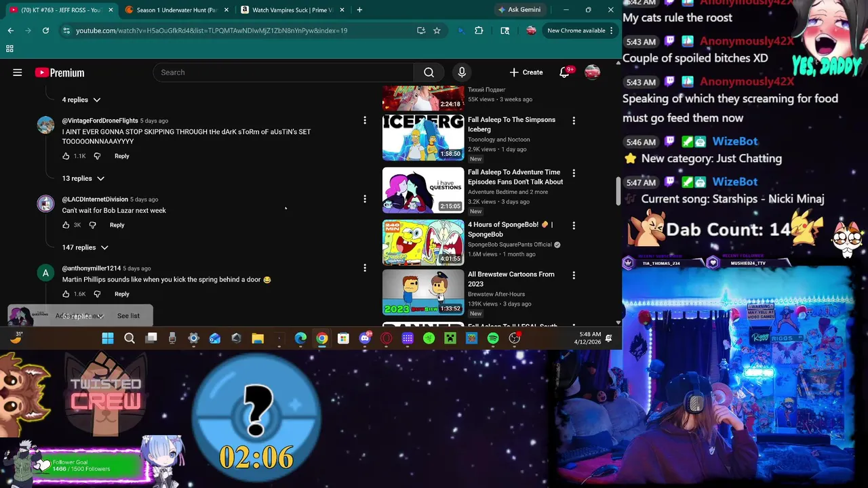Open Simpsons ICEBERG video thumbnail
This screenshot has width=868, height=488.
click(x=423, y=138)
